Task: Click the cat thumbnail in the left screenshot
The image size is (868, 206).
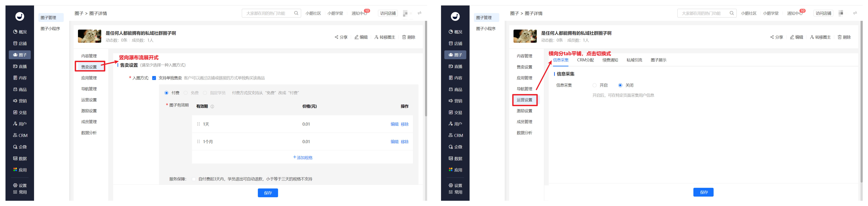Action: tap(90, 36)
